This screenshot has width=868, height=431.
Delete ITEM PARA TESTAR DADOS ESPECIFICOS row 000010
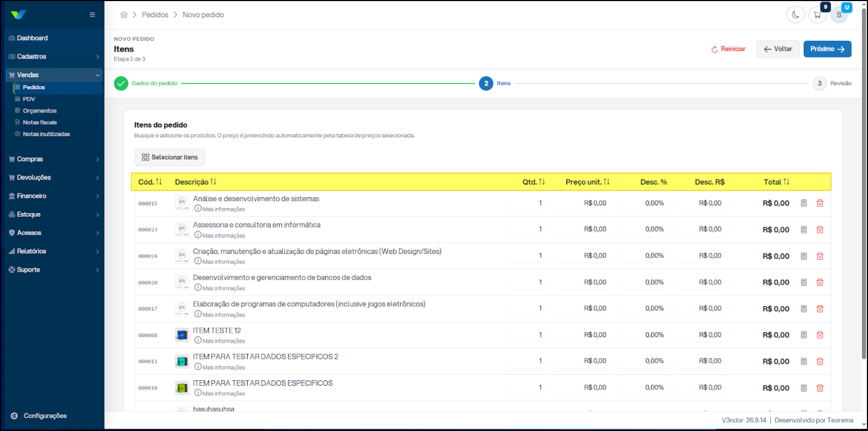coord(820,388)
